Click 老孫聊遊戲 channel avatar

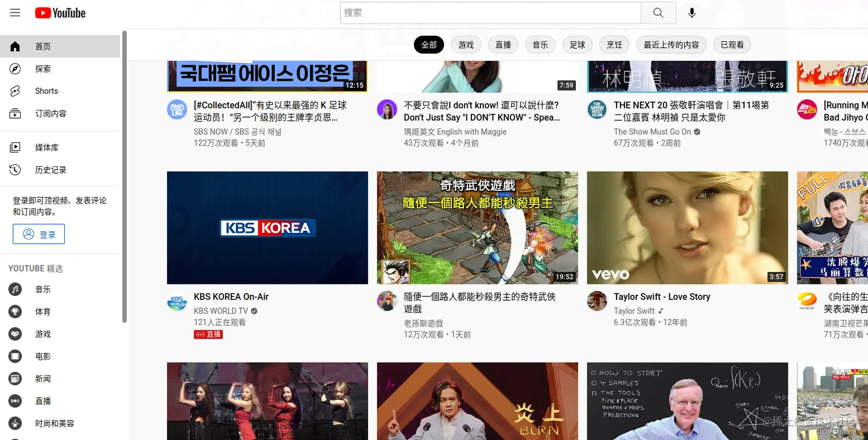387,301
